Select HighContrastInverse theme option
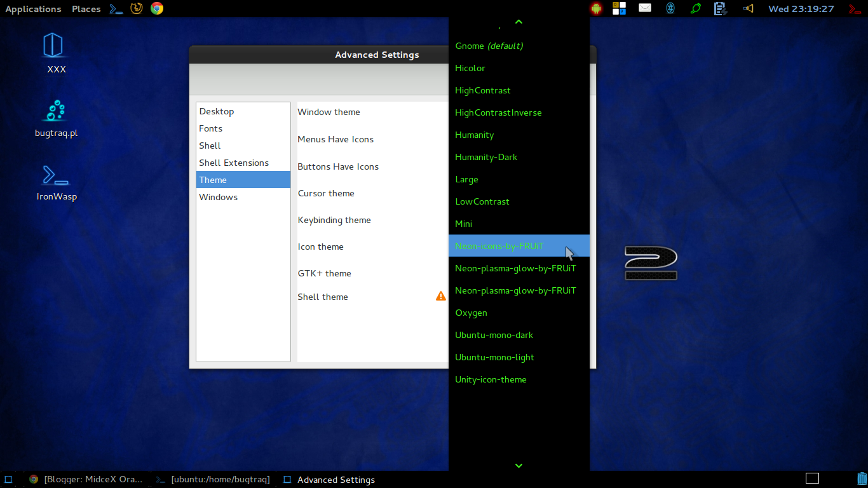 [519, 112]
